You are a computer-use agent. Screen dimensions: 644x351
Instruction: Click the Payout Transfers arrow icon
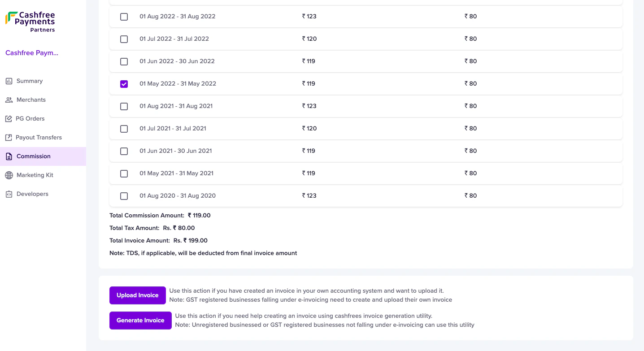pyautogui.click(x=9, y=138)
